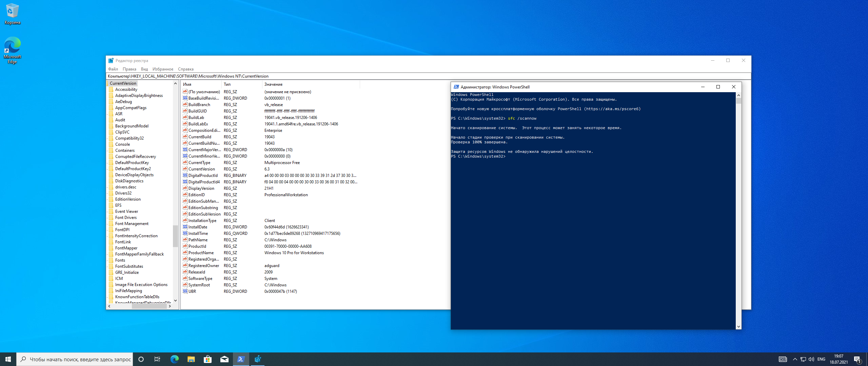Screen dimensions: 868x366
Task: Select the CurrentVersion key in tree
Action: pos(123,83)
